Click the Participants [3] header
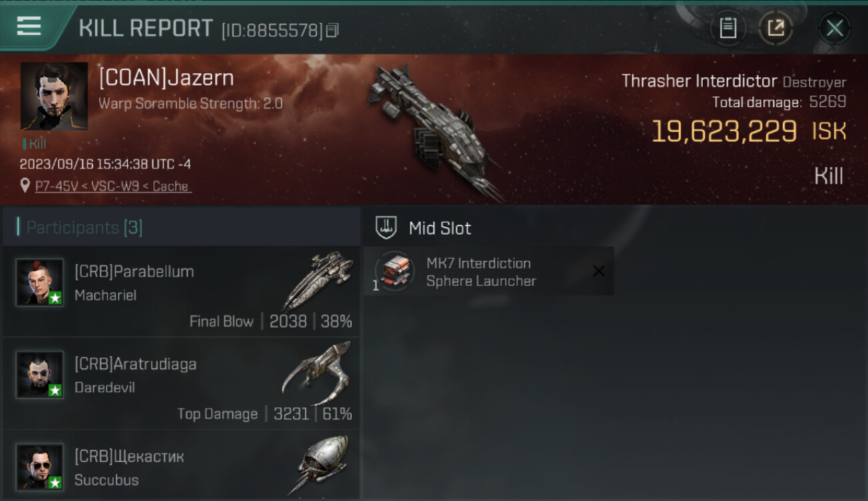Screen dimensions: 868x501 click(84, 228)
